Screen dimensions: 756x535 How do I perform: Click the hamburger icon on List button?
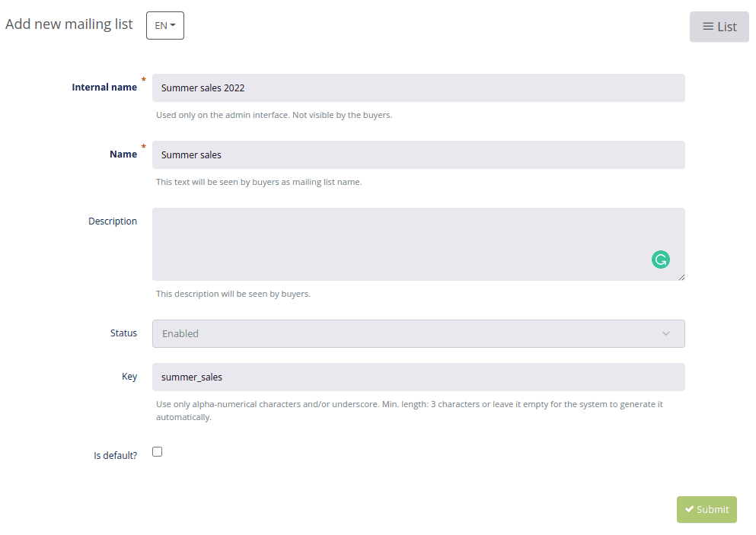coord(708,27)
